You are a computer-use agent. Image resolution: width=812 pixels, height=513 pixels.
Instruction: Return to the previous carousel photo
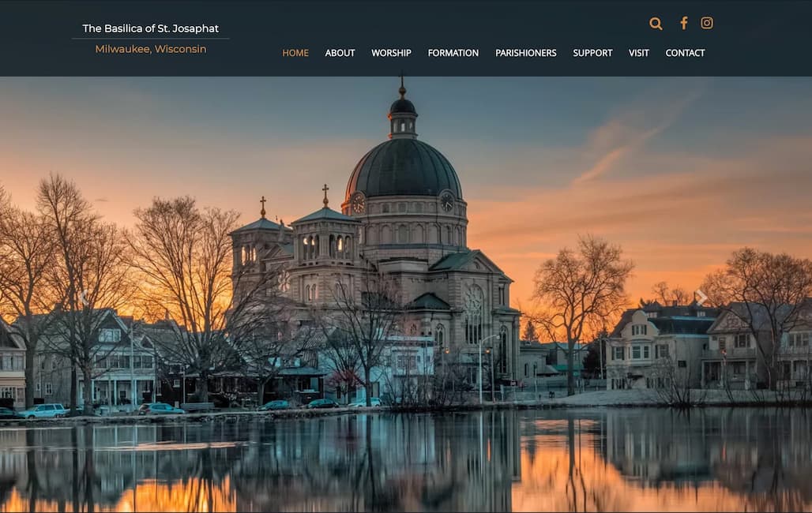click(x=83, y=297)
